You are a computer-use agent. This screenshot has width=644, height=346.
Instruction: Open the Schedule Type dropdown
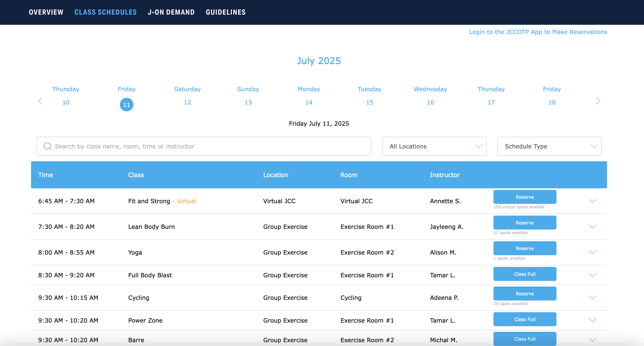point(549,146)
